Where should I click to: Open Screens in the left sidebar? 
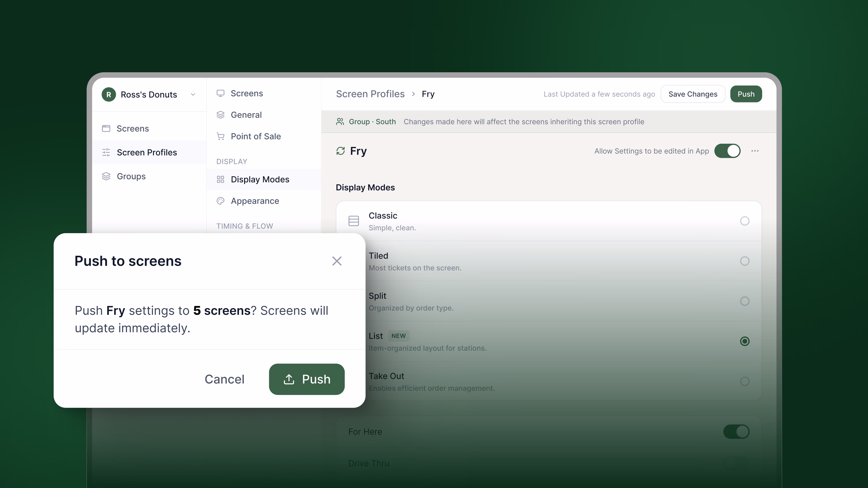point(149,128)
